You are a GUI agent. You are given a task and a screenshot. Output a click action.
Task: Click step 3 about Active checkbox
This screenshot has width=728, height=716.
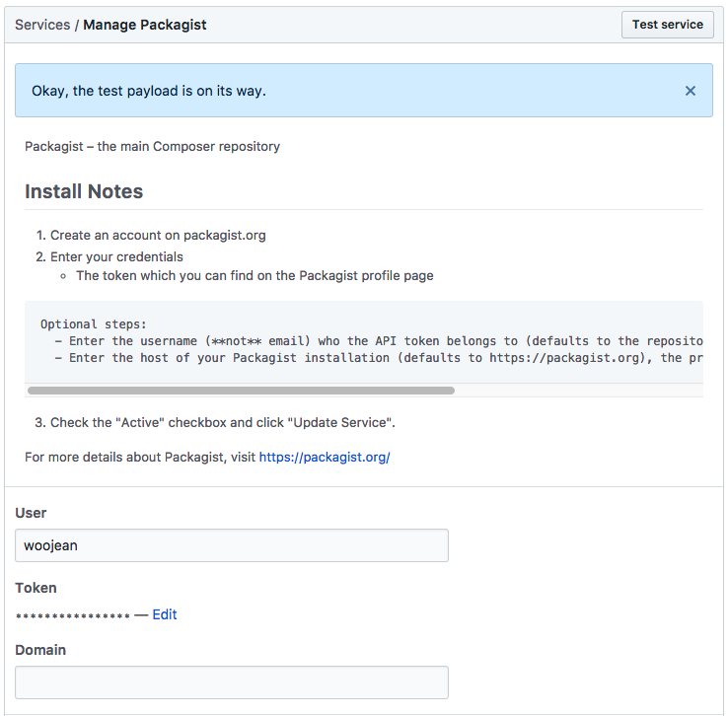[222, 423]
